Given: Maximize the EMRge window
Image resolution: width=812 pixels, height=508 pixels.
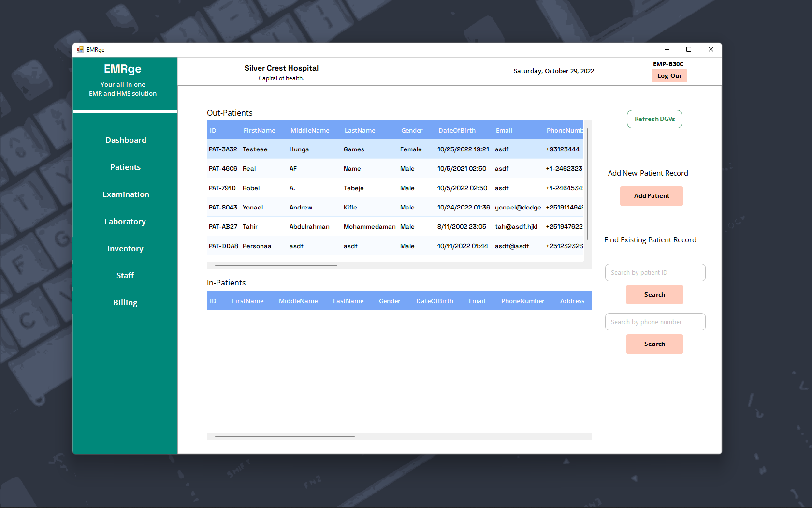Looking at the screenshot, I should [689, 49].
